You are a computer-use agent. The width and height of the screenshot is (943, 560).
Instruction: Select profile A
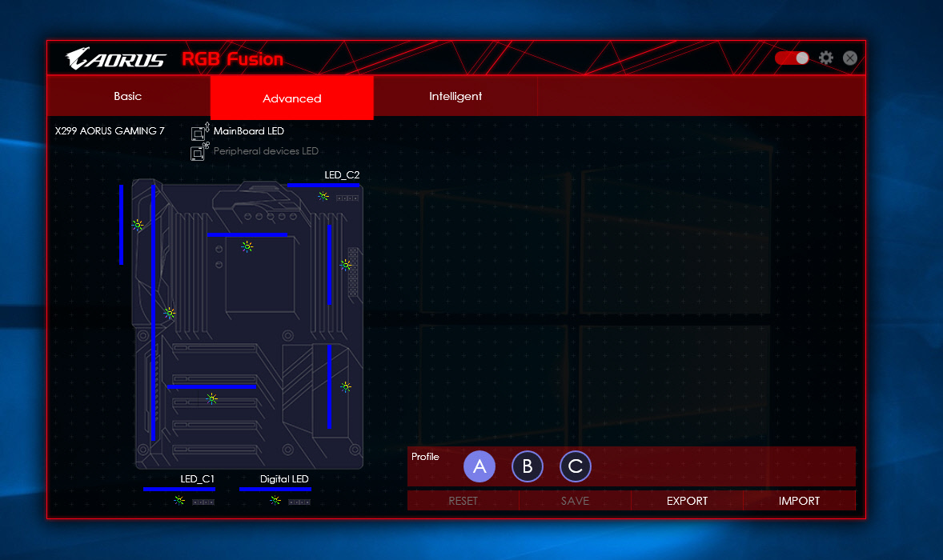[480, 466]
